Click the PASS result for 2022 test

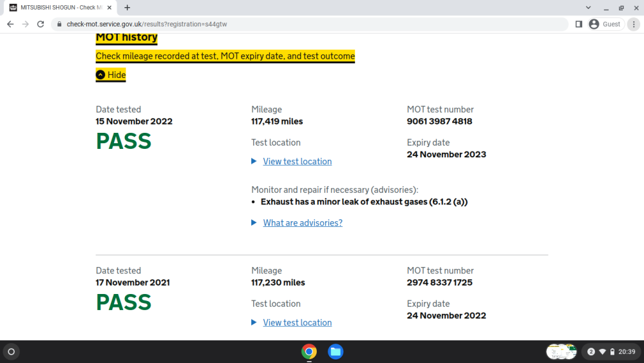pyautogui.click(x=124, y=141)
